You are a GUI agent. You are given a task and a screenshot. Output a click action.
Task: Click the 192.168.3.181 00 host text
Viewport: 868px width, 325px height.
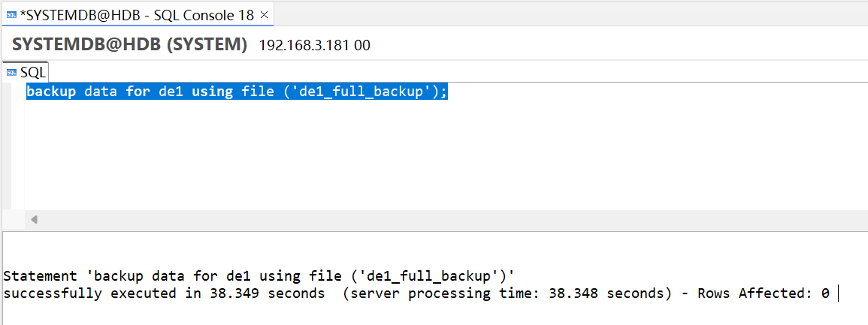click(x=314, y=45)
